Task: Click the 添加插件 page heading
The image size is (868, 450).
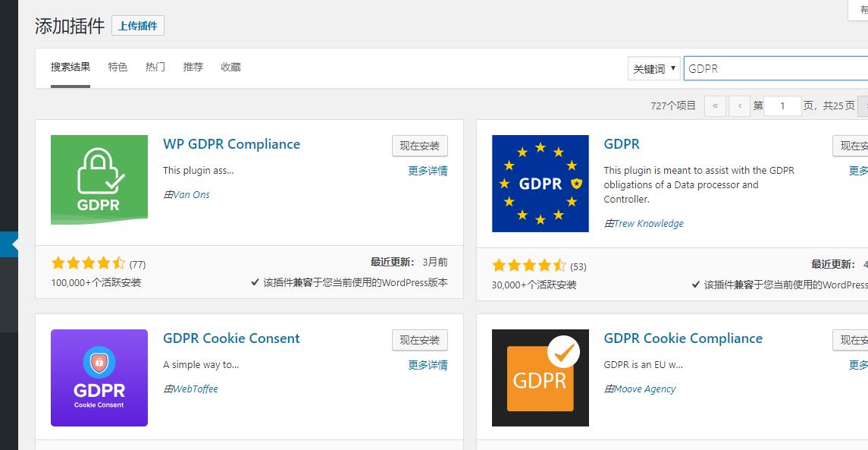Action: click(x=70, y=26)
